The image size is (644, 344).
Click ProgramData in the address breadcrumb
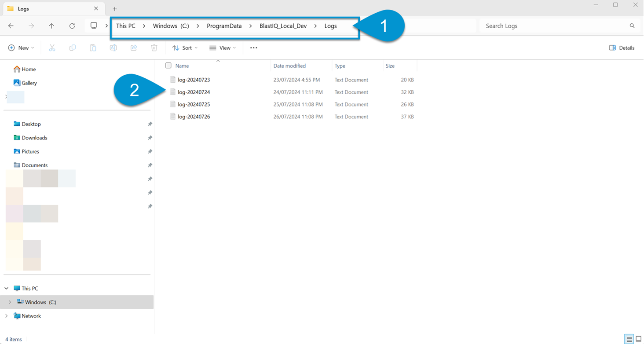224,26
